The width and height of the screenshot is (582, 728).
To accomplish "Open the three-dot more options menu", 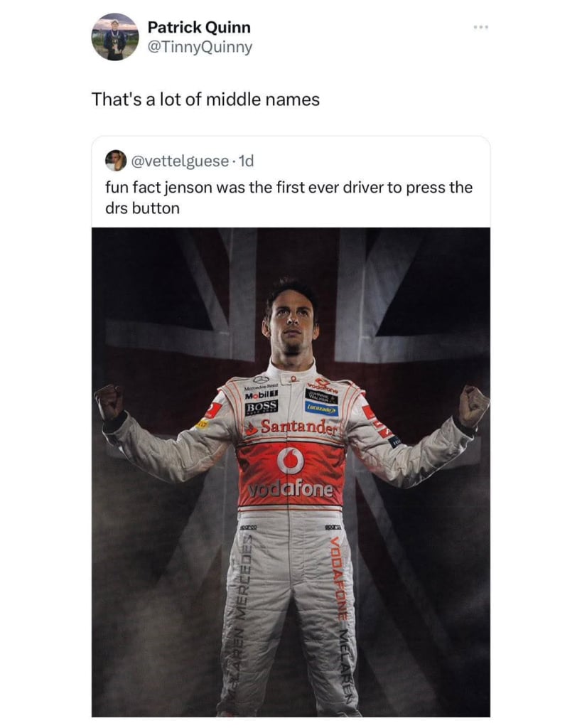I will coord(481,28).
